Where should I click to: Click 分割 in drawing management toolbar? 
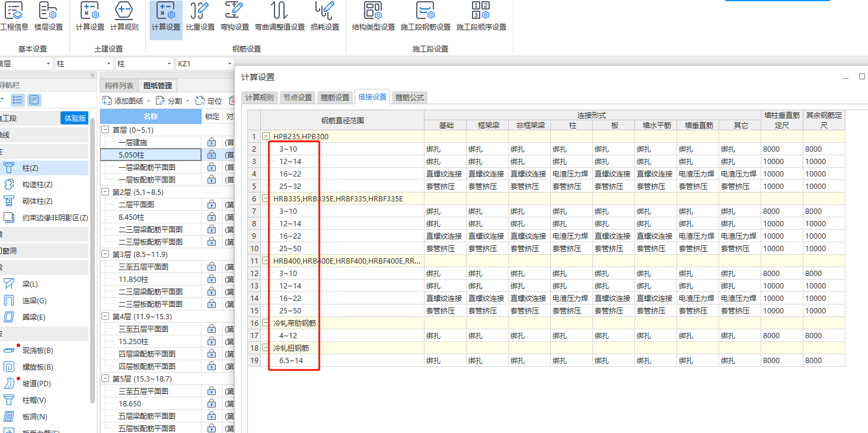pyautogui.click(x=169, y=101)
